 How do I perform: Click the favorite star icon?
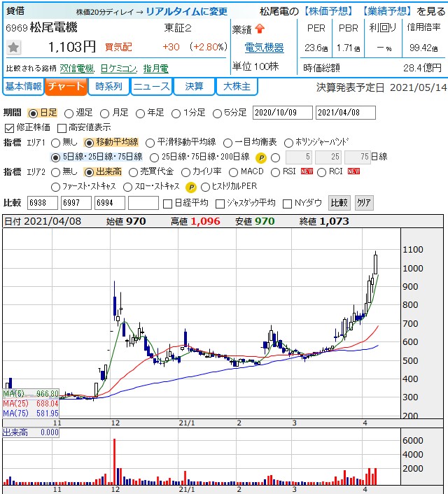[13, 48]
